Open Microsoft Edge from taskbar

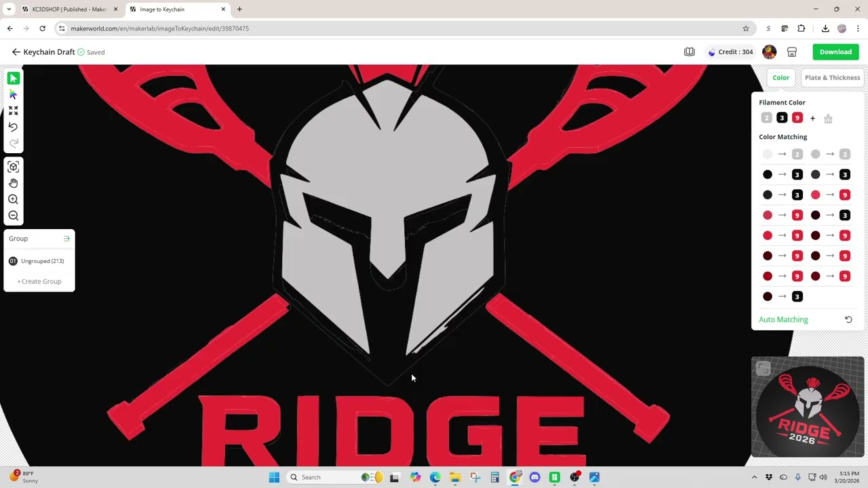[435, 477]
